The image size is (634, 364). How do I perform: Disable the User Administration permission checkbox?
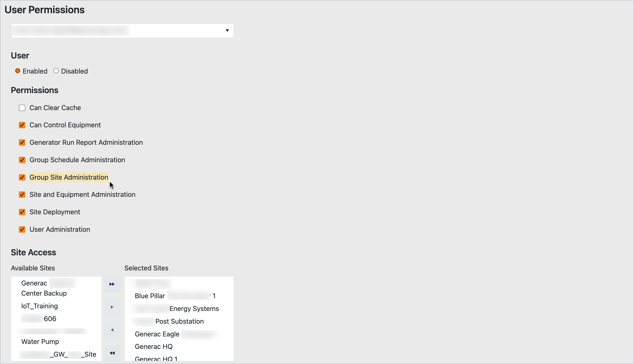[x=22, y=229]
